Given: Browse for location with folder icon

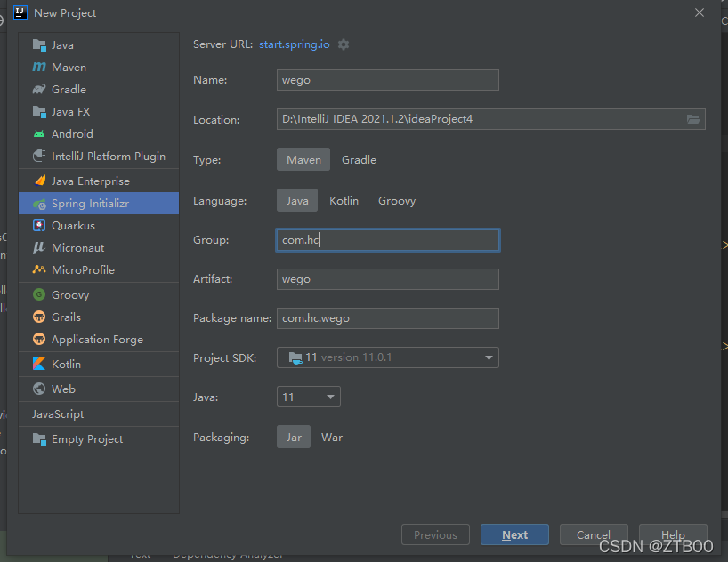Looking at the screenshot, I should pyautogui.click(x=693, y=120).
